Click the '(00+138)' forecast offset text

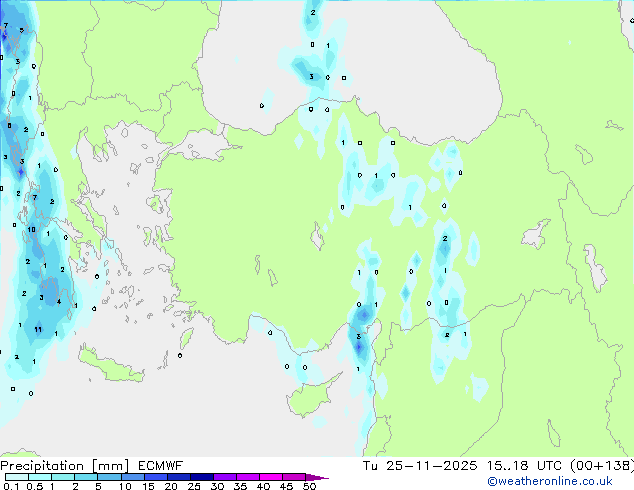coord(602,466)
